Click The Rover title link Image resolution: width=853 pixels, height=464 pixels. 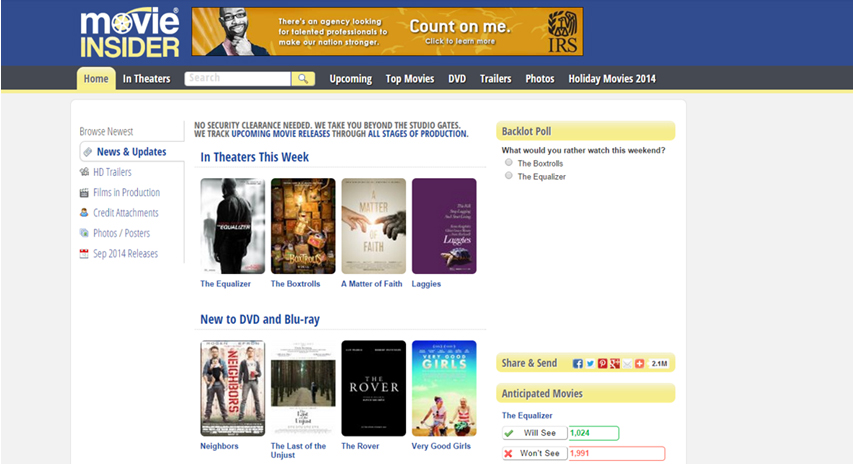360,446
